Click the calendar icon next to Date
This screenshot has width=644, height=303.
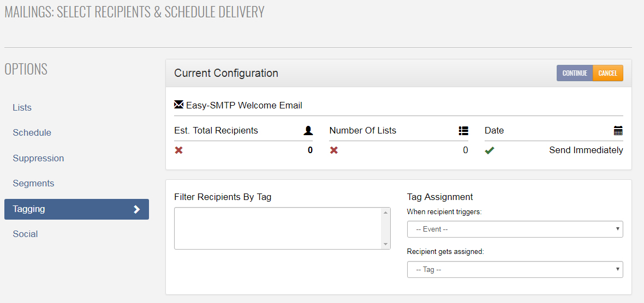618,131
